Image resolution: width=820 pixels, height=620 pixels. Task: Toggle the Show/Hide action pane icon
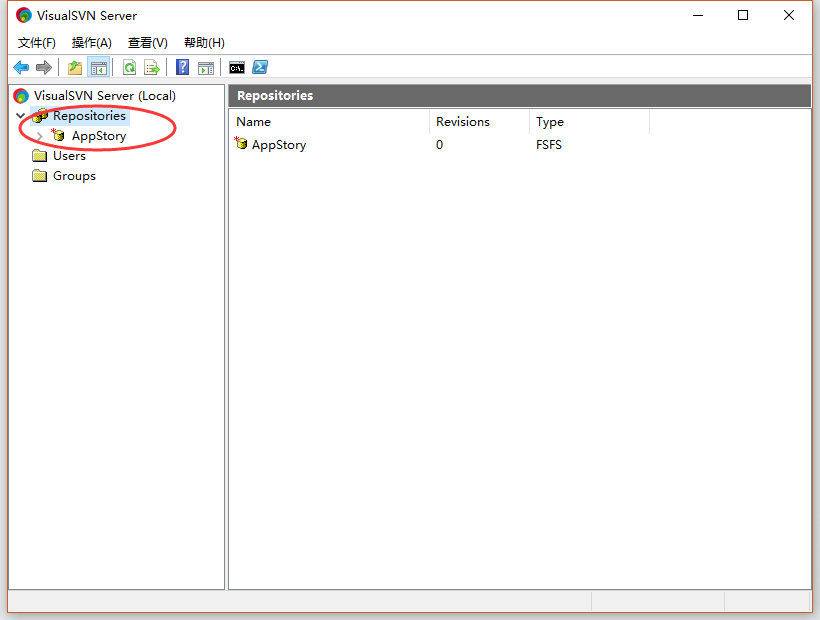tap(206, 67)
